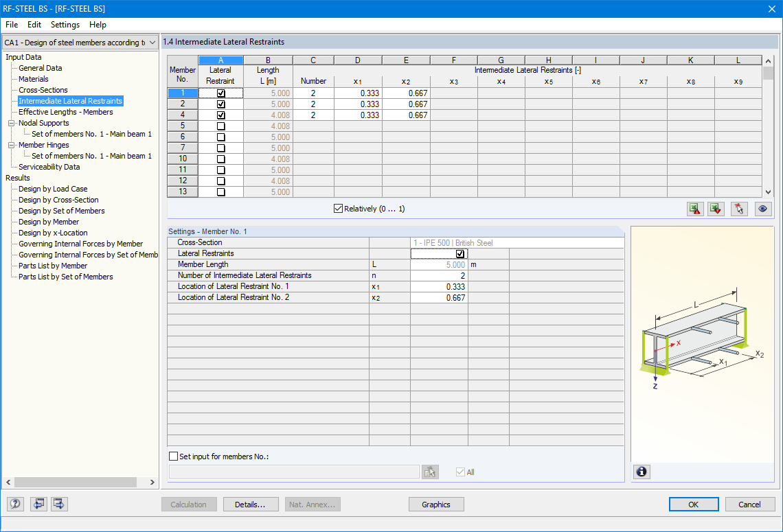Viewport: 783px width, 532px height.
Task: Click column A header in table
Action: point(220,60)
